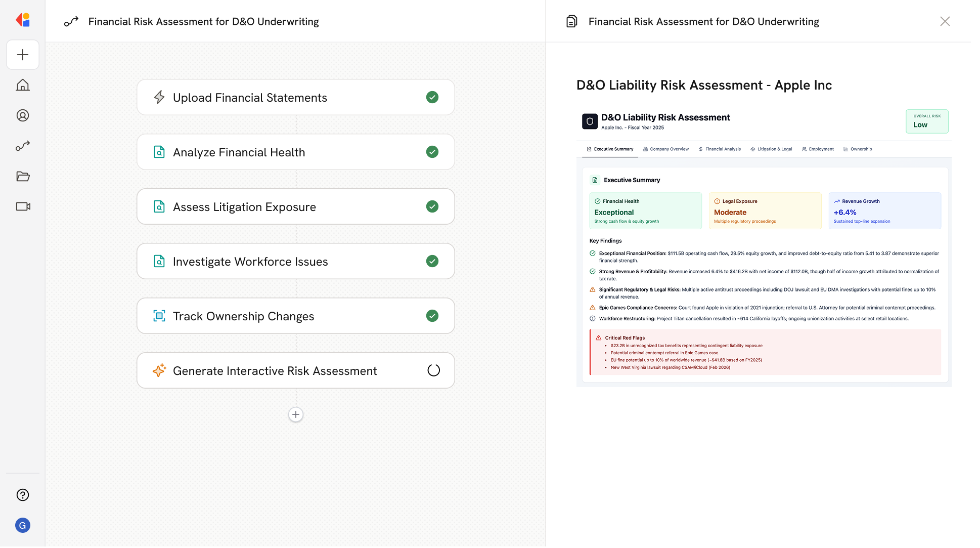The width and height of the screenshot is (980, 548).
Task: Open the workflows icon in sidebar
Action: (23, 146)
